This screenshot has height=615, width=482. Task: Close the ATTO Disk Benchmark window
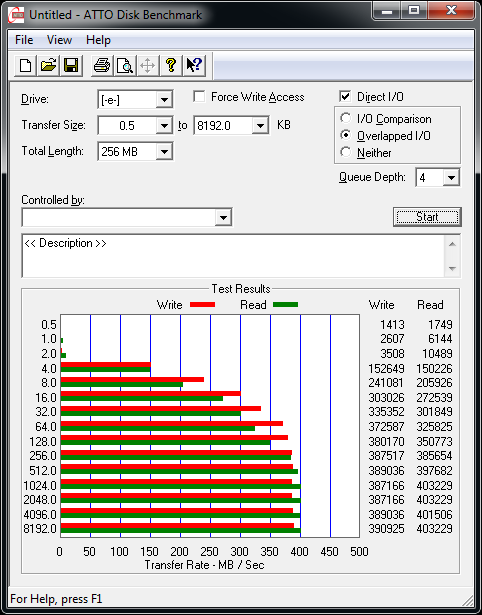point(451,11)
